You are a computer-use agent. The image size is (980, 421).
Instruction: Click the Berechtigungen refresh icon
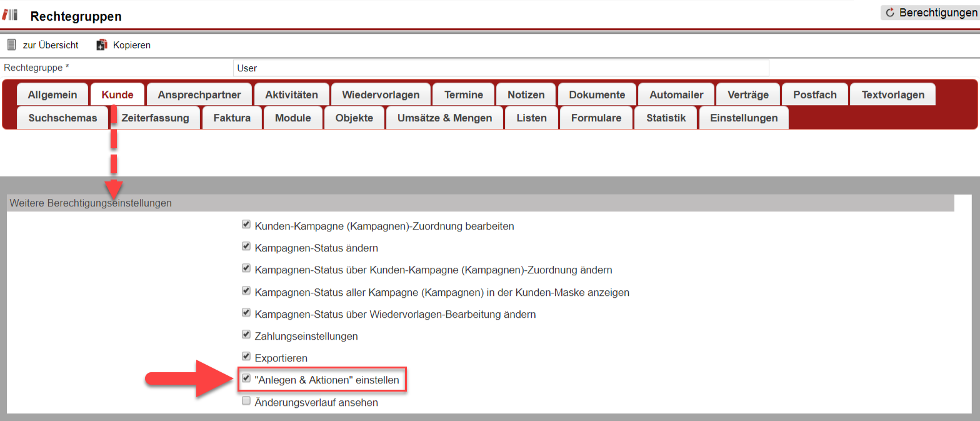click(x=890, y=13)
